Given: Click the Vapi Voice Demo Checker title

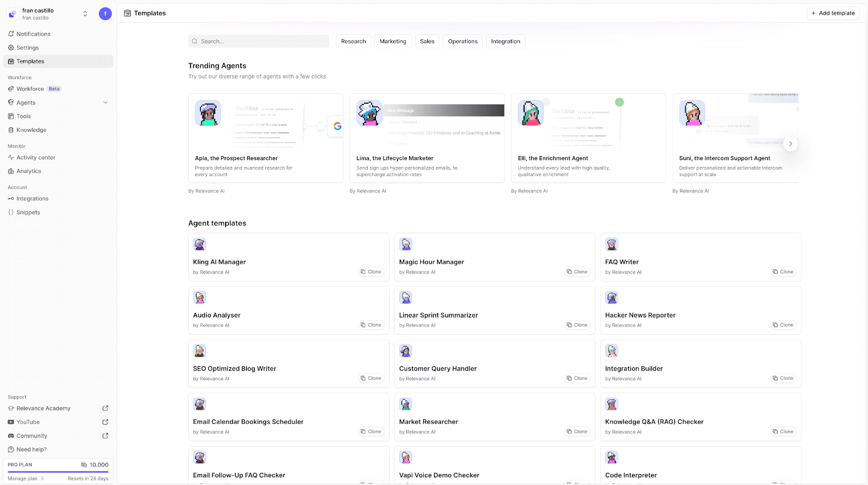Looking at the screenshot, I should [439, 475].
